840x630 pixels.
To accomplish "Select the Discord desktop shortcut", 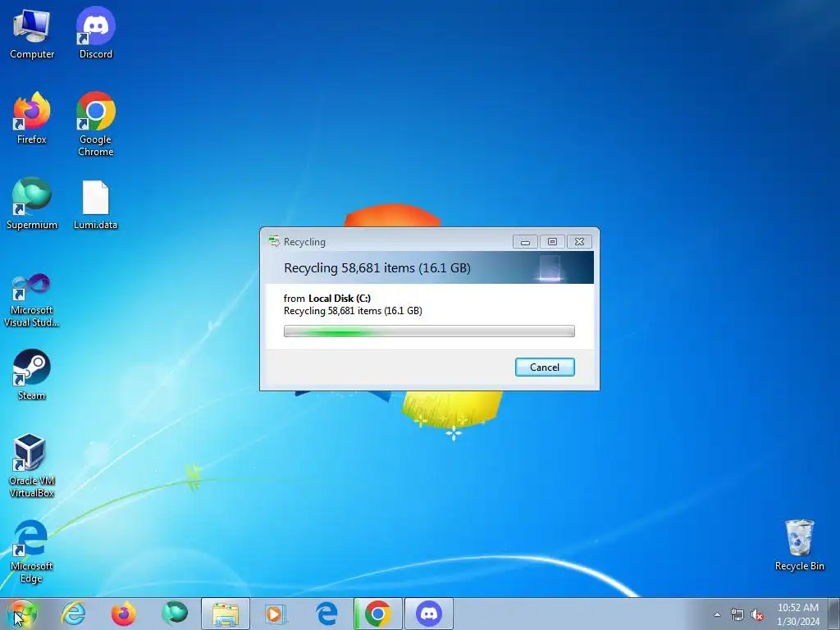I will coord(95,33).
